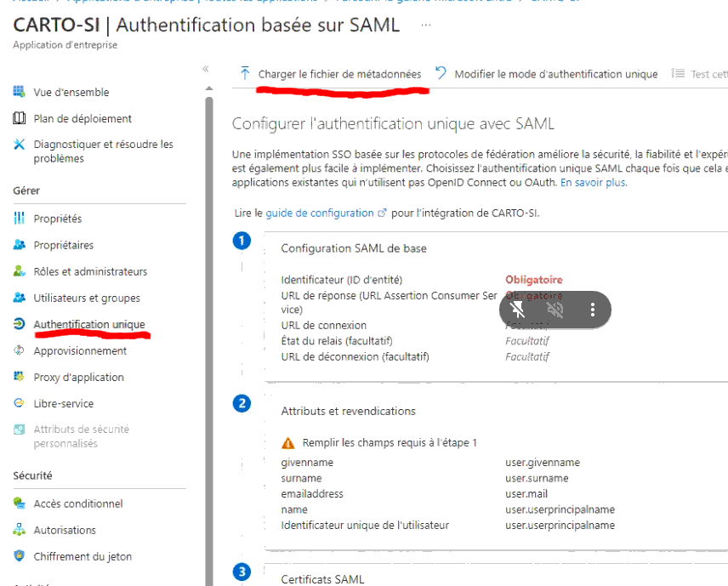The width and height of the screenshot is (728, 586).
Task: Open Proxy d'application section
Action: [x=78, y=377]
